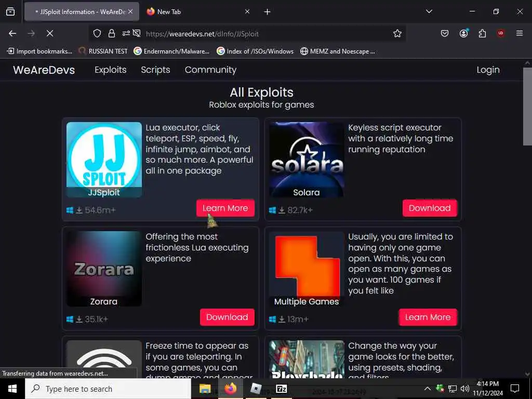Open the volume speaker tray icon
Viewport: 532px width, 399px height.
(x=465, y=389)
